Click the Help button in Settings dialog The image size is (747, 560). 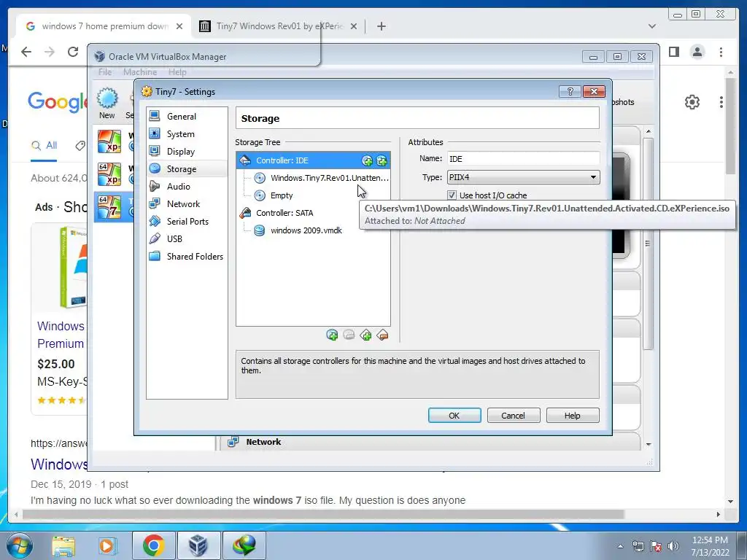click(x=572, y=415)
